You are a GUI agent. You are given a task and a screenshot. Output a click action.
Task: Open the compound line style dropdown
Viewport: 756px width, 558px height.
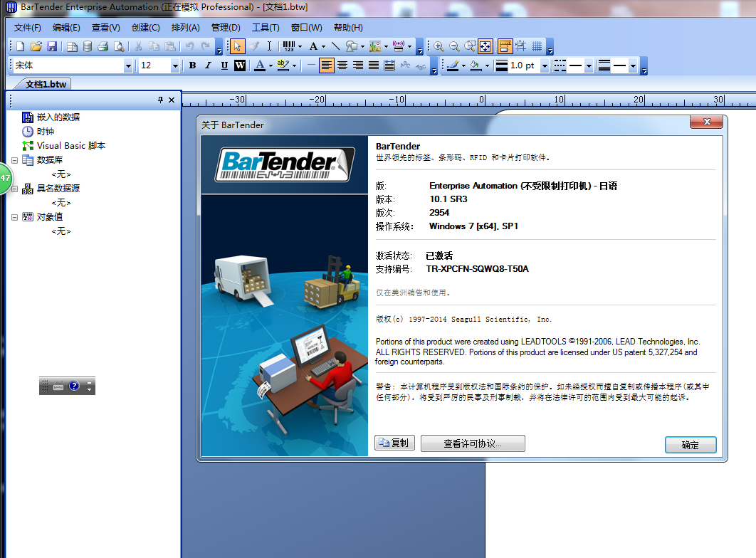point(633,65)
